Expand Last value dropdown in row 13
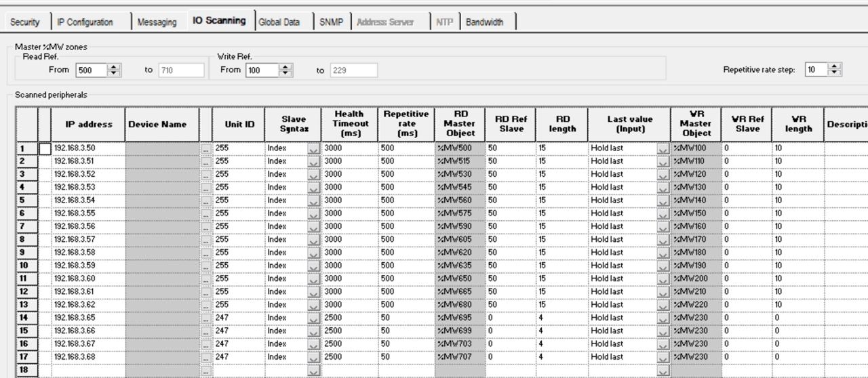 (663, 305)
